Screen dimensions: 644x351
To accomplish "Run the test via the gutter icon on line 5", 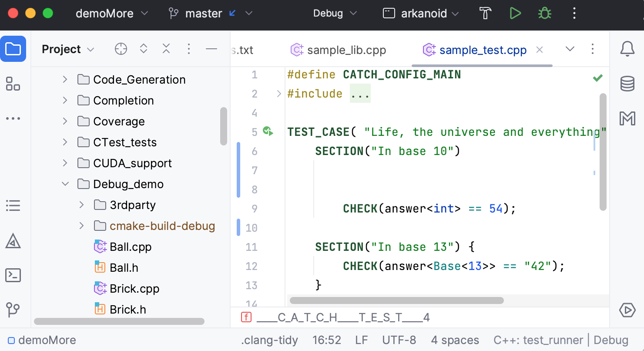I will (x=268, y=132).
